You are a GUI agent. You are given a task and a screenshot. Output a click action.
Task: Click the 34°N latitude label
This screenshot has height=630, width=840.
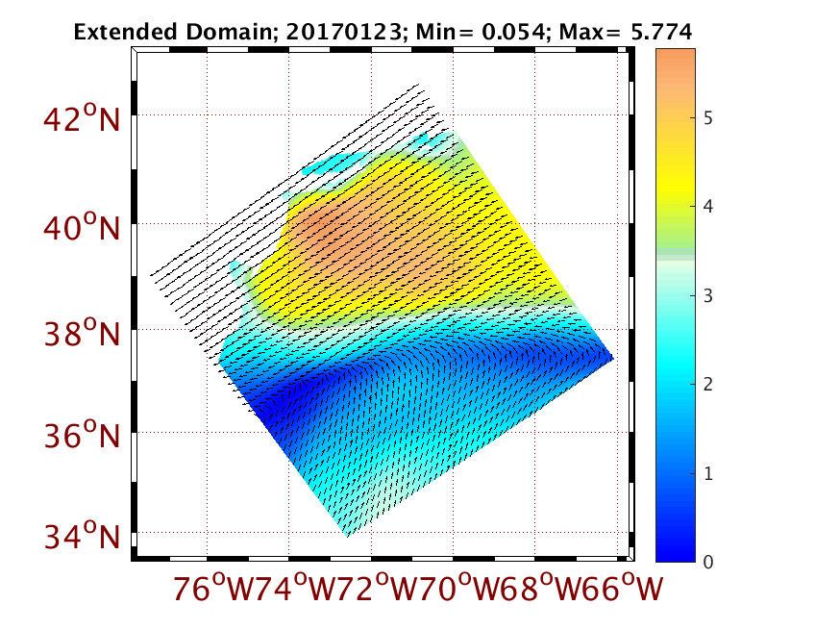82,535
